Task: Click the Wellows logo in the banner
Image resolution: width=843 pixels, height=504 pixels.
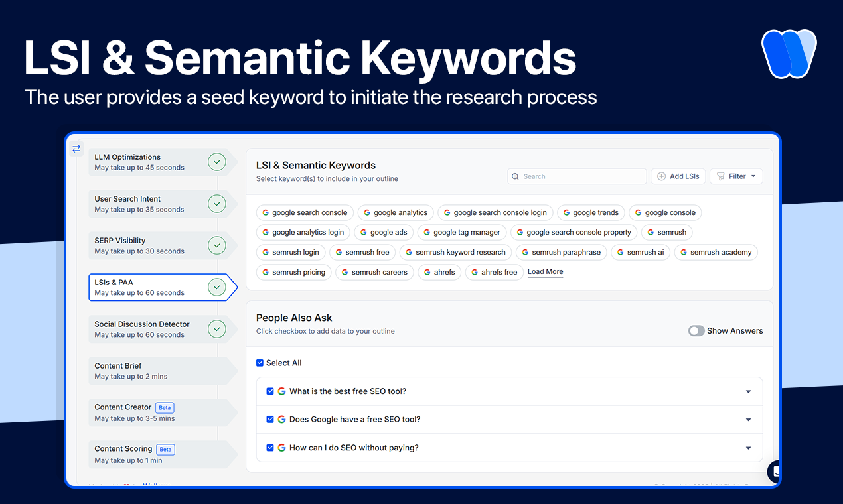Action: (x=789, y=54)
